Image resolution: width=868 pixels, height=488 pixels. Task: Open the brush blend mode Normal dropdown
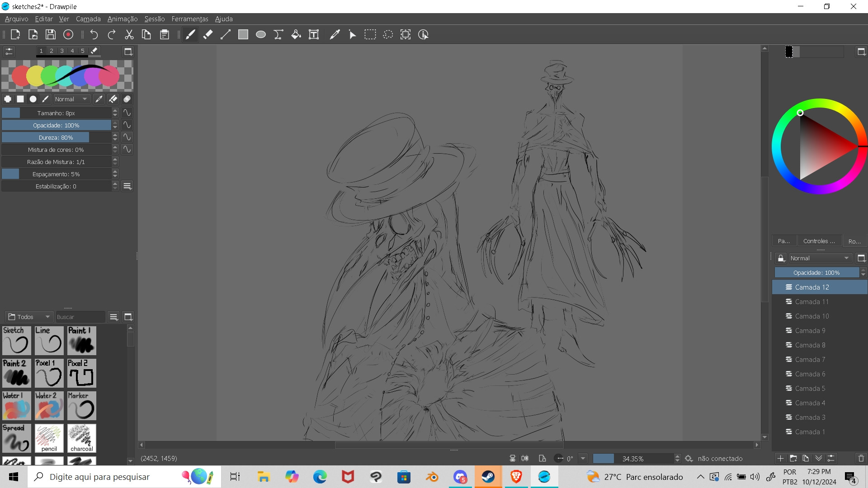tap(71, 99)
